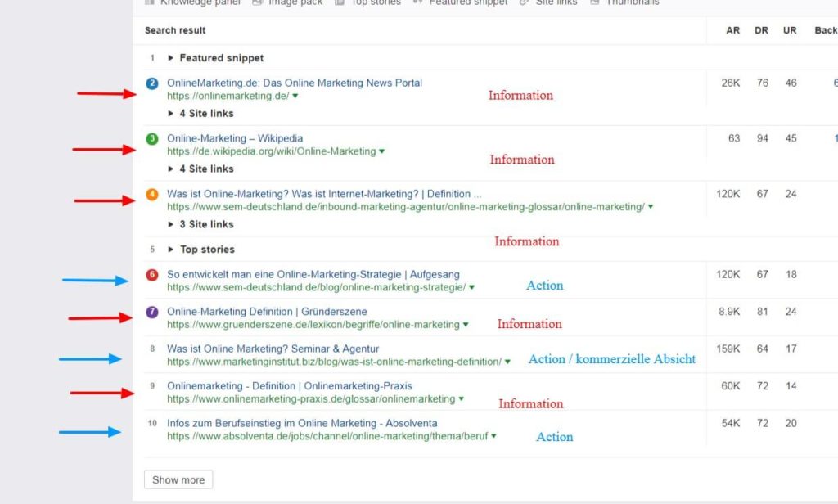Click AR value 8.9K for Gründerszene row
838x504 pixels.
(729, 312)
